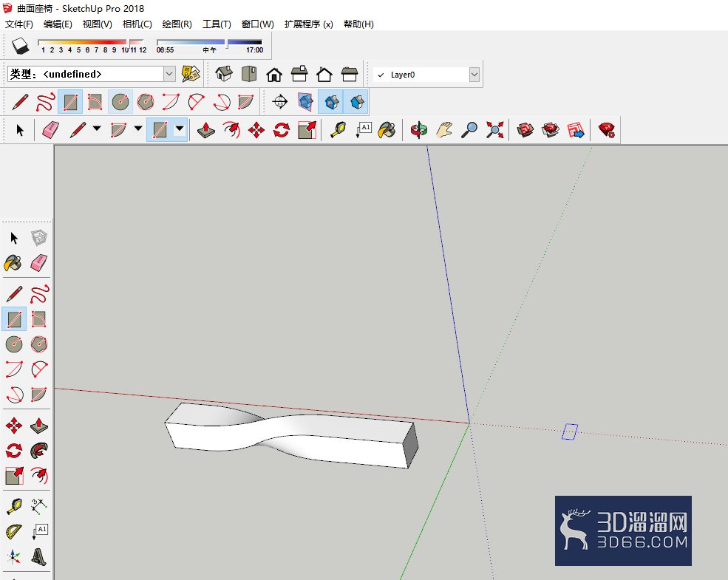The width and height of the screenshot is (728, 580).
Task: Select Tape Measure in top horizontal toolbar
Action: (338, 130)
